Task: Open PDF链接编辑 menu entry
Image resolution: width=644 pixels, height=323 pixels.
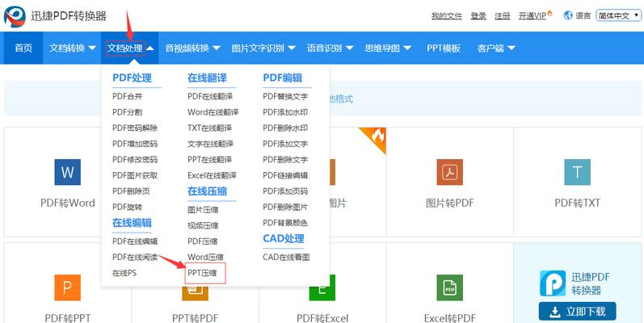Action: pyautogui.click(x=285, y=175)
